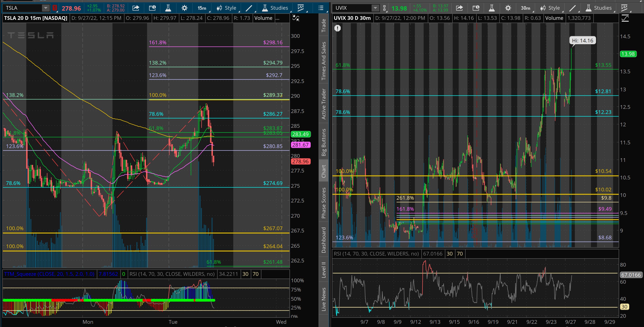Image resolution: width=644 pixels, height=327 pixels.
Task: Open TSLA chart Studies menu
Action: [x=275, y=8]
